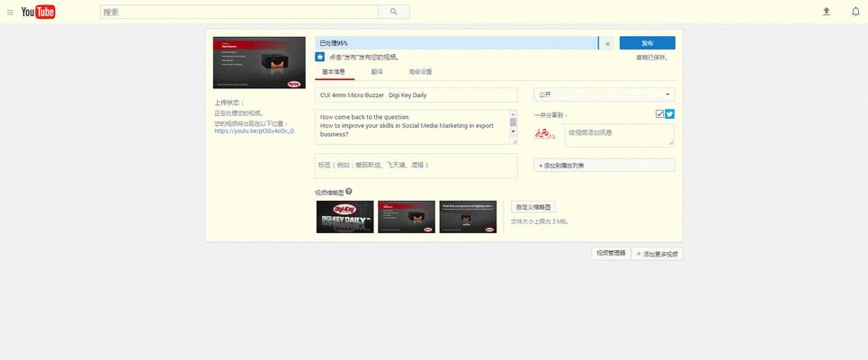Select the middle buzzer thumbnail option
The height and width of the screenshot is (360, 868).
(407, 217)
